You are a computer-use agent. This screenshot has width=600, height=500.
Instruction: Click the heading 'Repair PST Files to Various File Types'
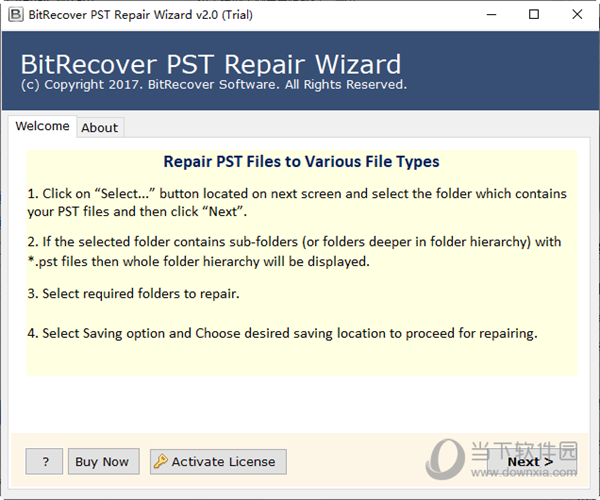[302, 161]
